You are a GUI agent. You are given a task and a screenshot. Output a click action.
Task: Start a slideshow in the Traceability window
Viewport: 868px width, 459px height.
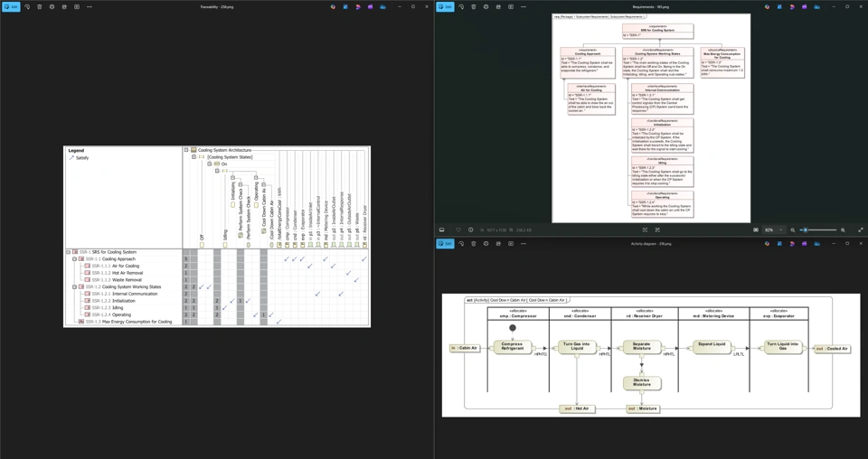point(76,6)
